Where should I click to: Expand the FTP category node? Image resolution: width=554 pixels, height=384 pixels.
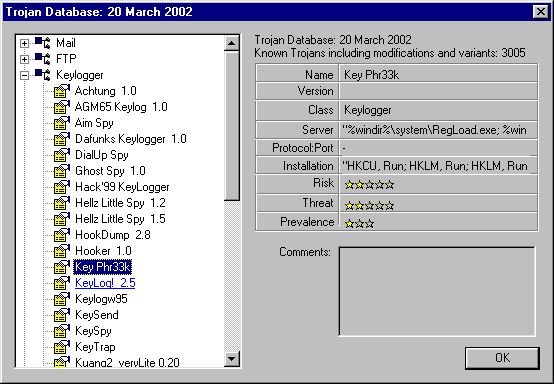[x=24, y=59]
